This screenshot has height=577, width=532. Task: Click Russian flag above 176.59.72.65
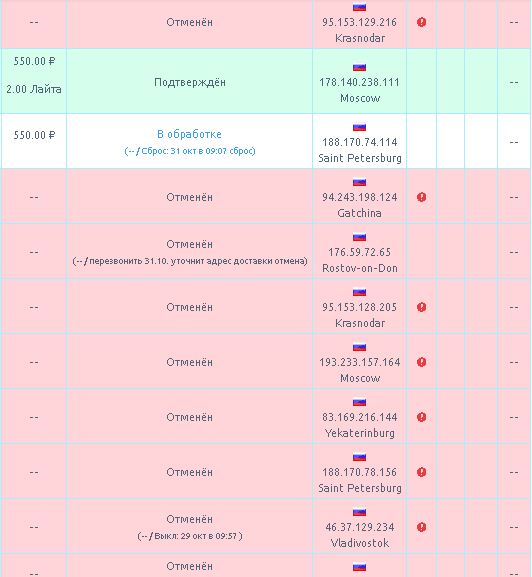click(x=359, y=237)
